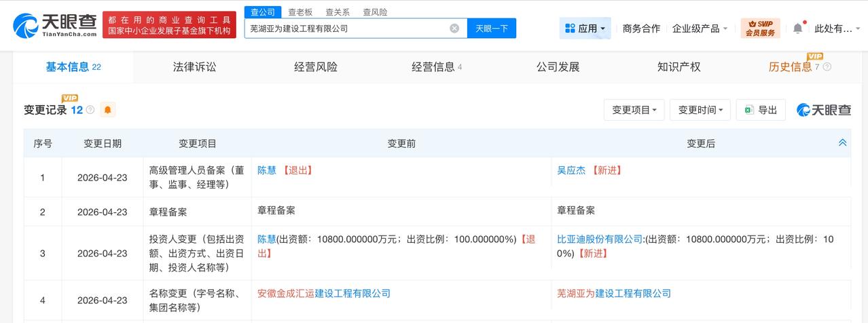This screenshot has height=323, width=868.
Task: Switch to the 经营信息 tab
Action: click(x=437, y=66)
